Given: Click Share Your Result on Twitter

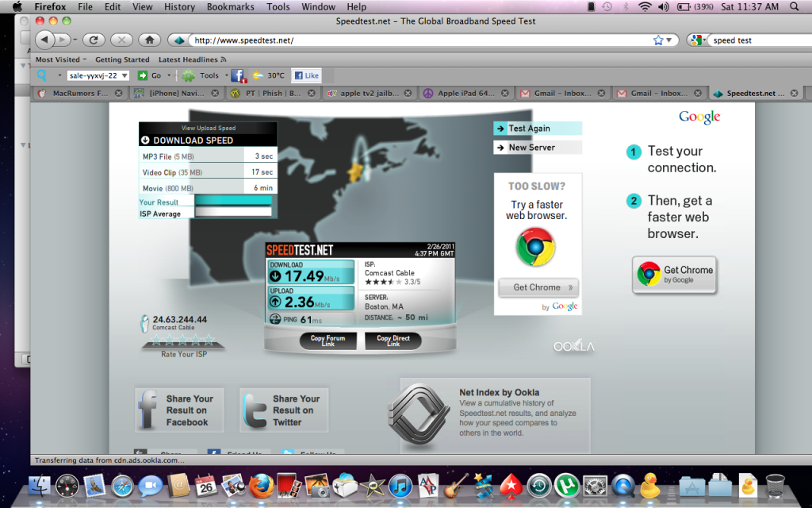Looking at the screenshot, I should tap(284, 410).
